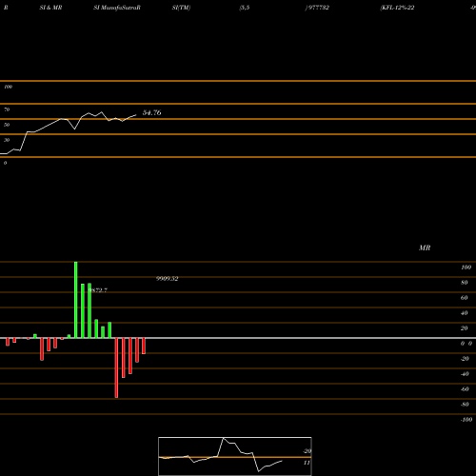Click the 'SI(TM)' header label

point(181,8)
